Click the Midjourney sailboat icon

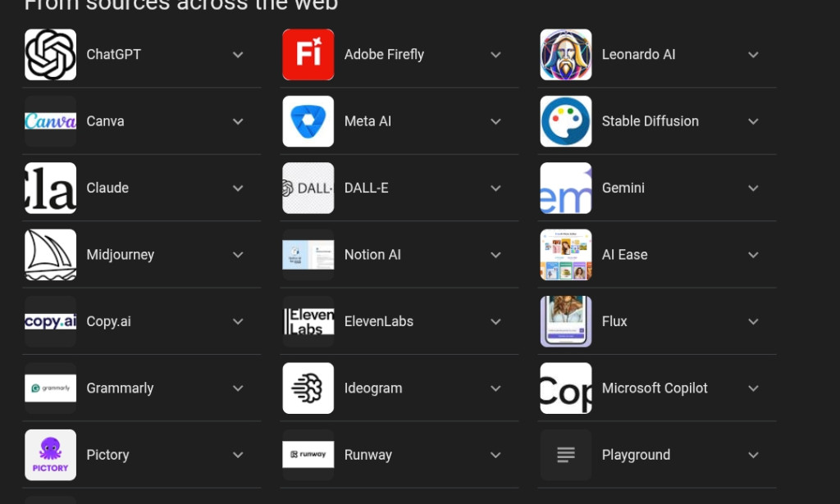pos(50,255)
